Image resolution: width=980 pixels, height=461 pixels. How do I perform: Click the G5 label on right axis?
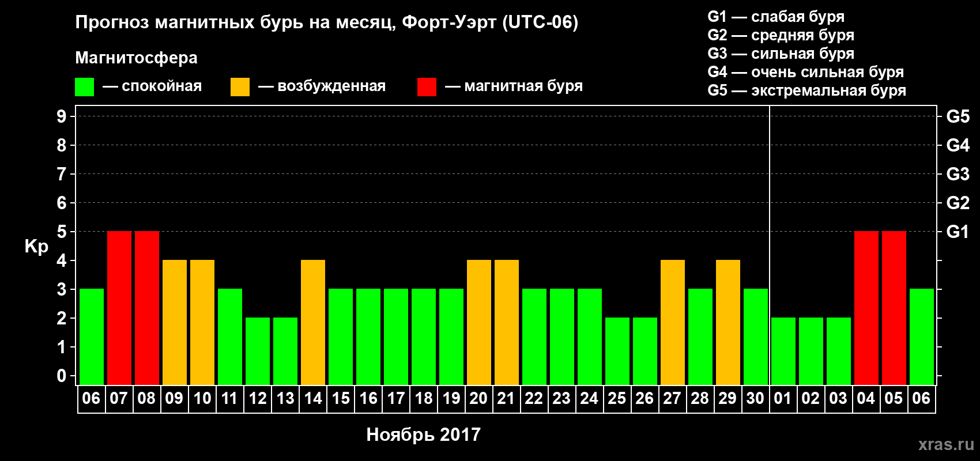coord(958,116)
